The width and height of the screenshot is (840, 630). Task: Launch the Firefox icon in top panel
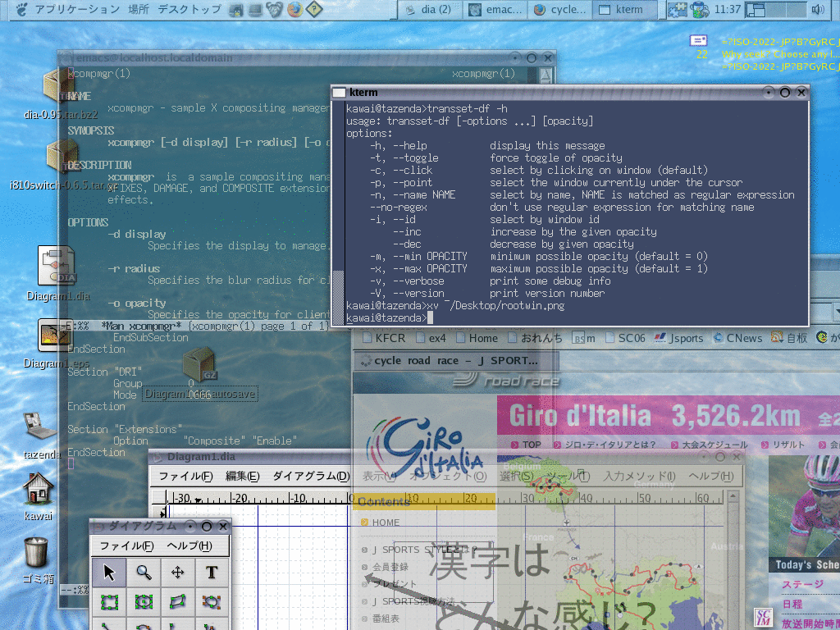click(294, 9)
